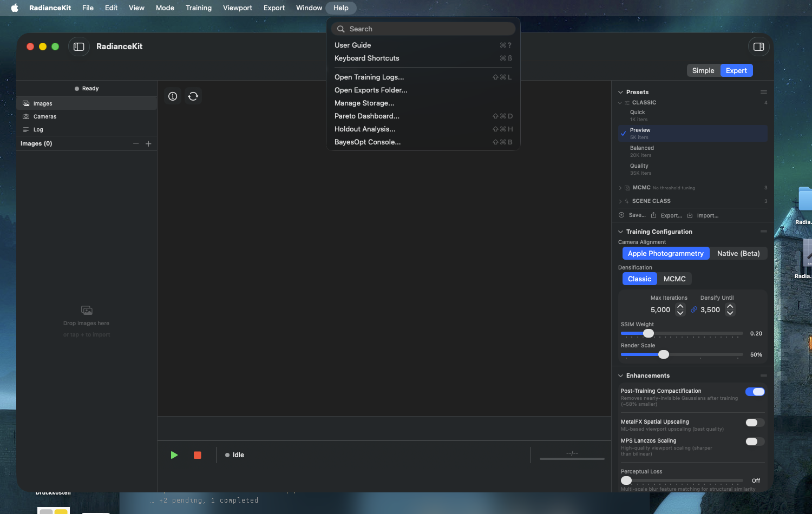Viewport: 812px width, 514px height.
Task: Select the Balanced 20K iters preset
Action: (x=693, y=151)
